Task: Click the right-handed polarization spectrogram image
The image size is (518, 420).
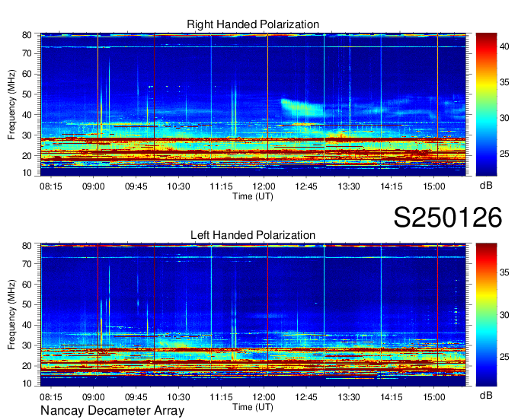Action: click(253, 104)
